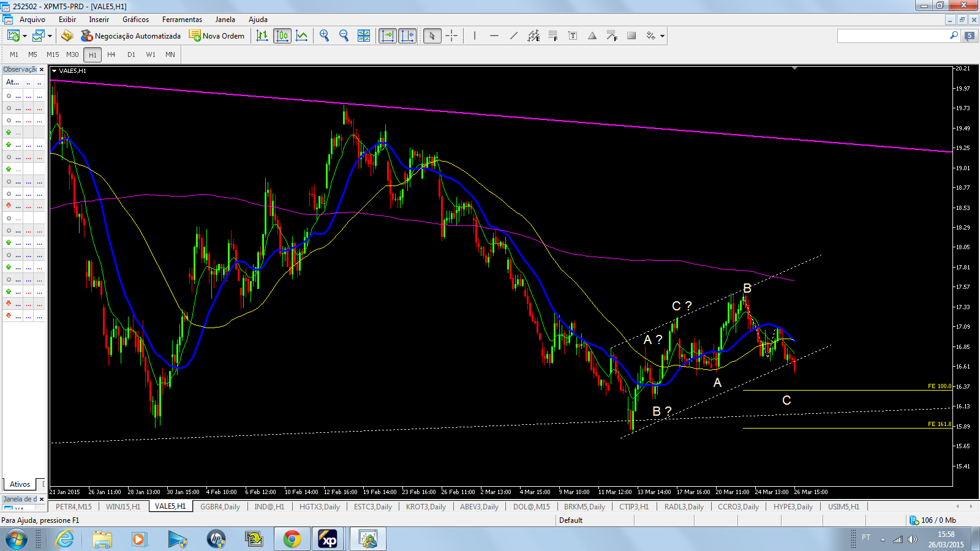Screen dimensions: 980x551
Task: Click inside the toolbar search field
Action: pos(892,36)
